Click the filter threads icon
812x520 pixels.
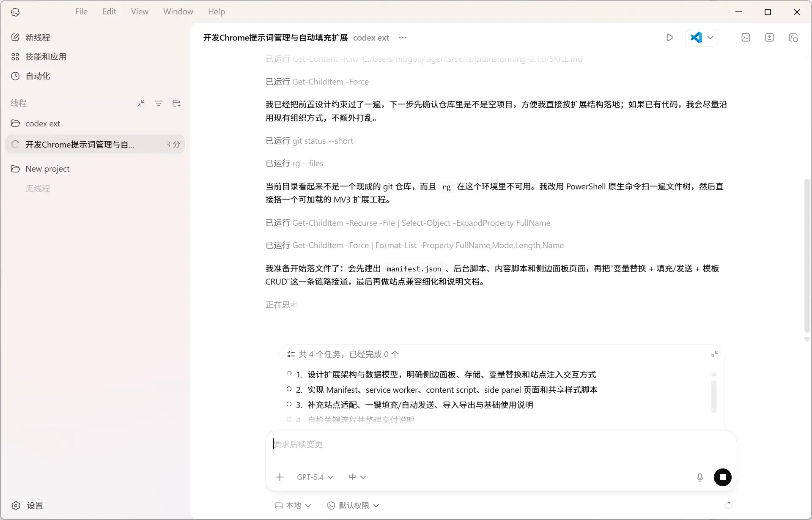click(158, 103)
